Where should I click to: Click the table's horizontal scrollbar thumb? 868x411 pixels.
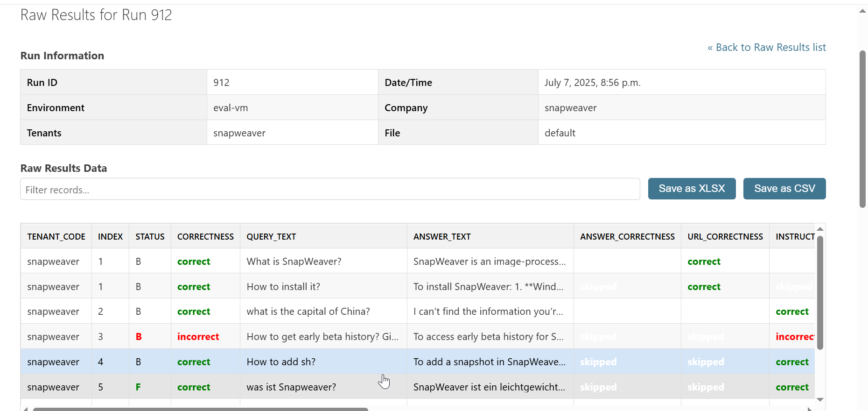click(201, 409)
